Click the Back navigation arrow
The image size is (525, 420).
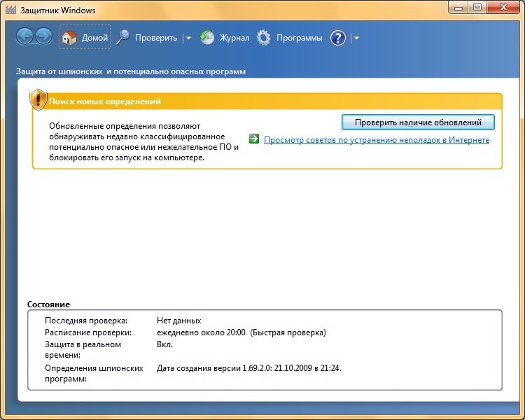point(24,37)
